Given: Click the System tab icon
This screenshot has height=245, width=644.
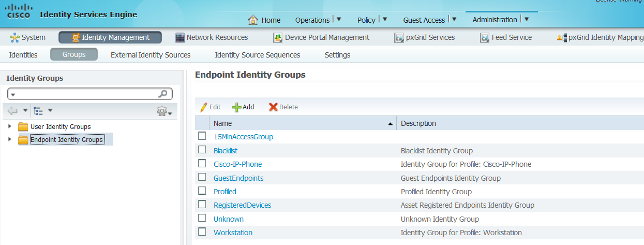Looking at the screenshot, I should pyautogui.click(x=14, y=37).
